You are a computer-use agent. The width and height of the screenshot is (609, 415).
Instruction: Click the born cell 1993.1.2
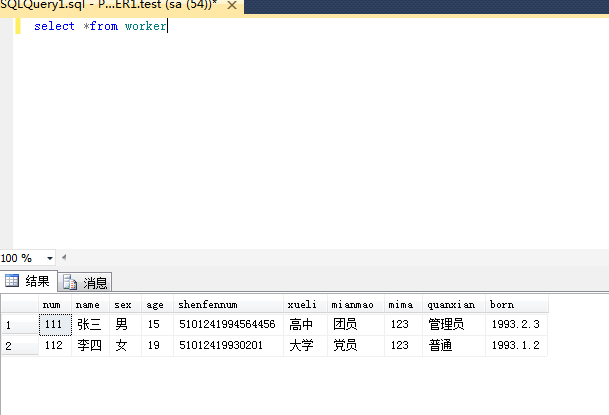[517, 346]
